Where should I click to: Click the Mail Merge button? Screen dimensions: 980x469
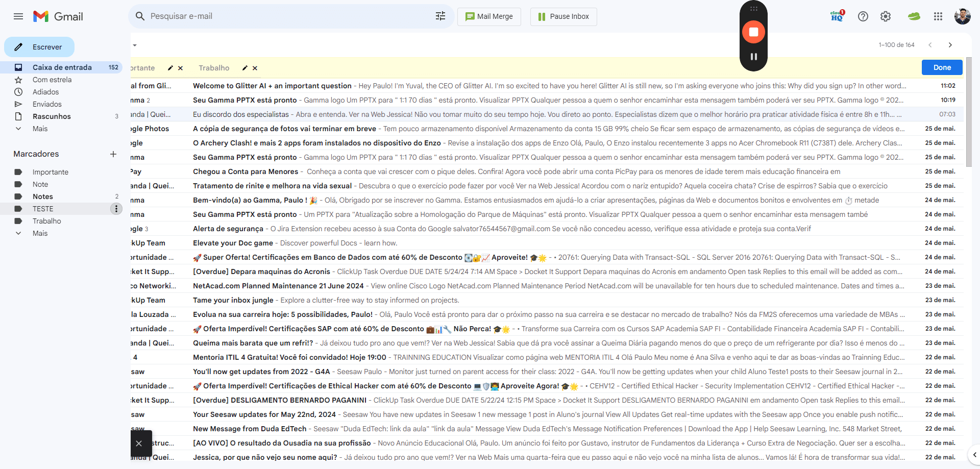(x=489, y=16)
